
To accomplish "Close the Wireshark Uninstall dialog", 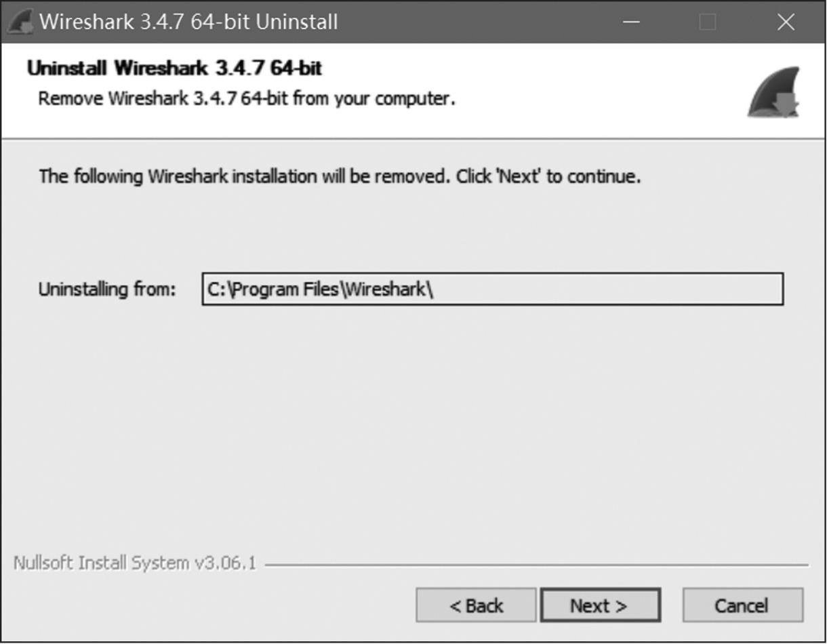I will click(x=786, y=22).
